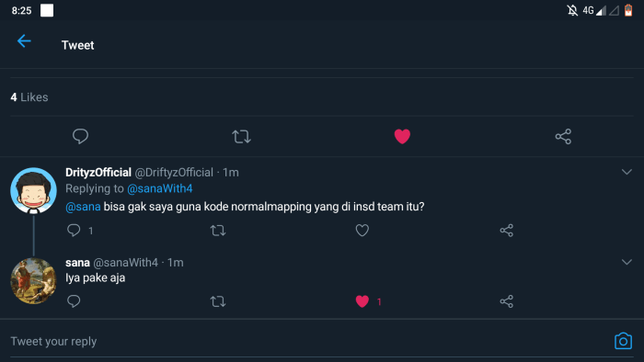Open comment on sana's reply

point(74,301)
